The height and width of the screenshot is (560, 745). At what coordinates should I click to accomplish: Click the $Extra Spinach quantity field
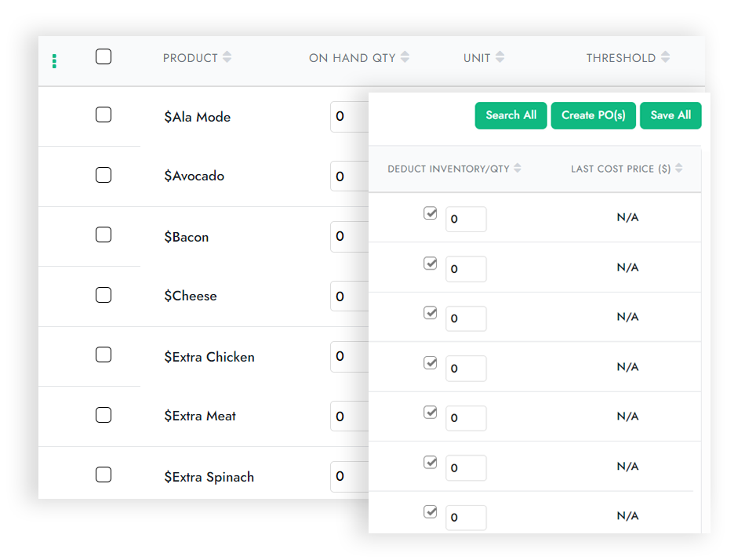345,476
